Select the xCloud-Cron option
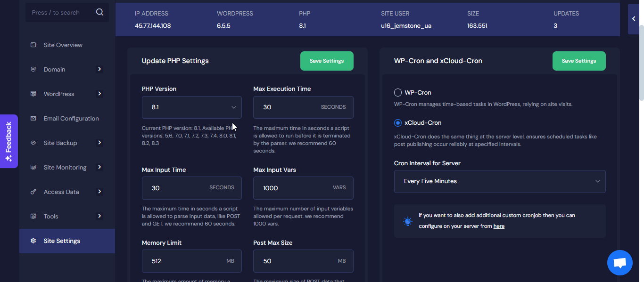The image size is (644, 282). (x=397, y=122)
